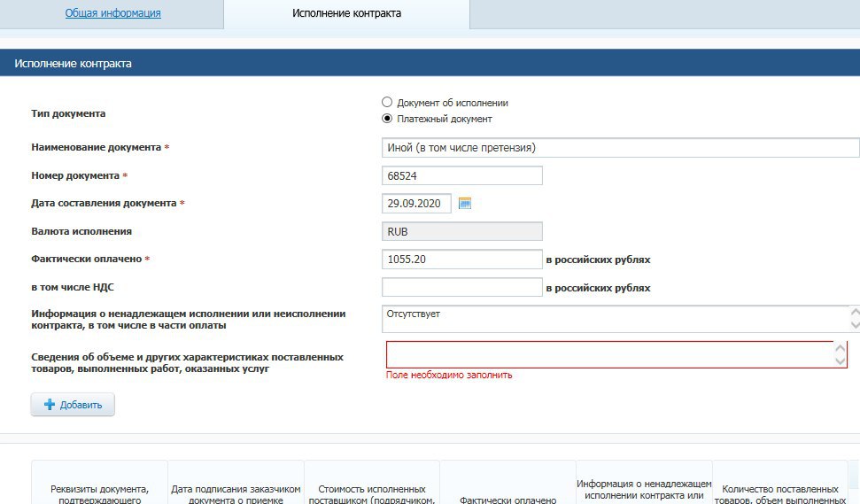Select 'Платежный документ' radio button
Screen dimensions: 860x504
387,118
